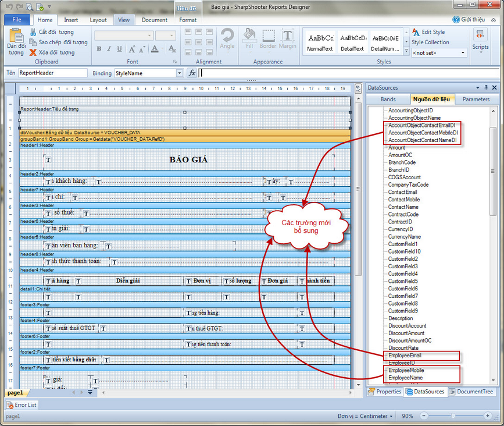Open the Error List tab
The image size is (504, 426).
pyautogui.click(x=22, y=405)
